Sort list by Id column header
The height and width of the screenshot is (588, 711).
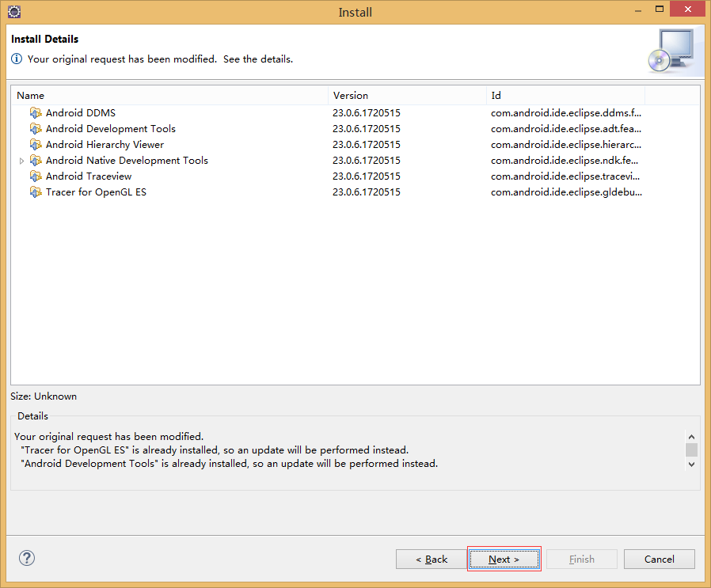565,95
